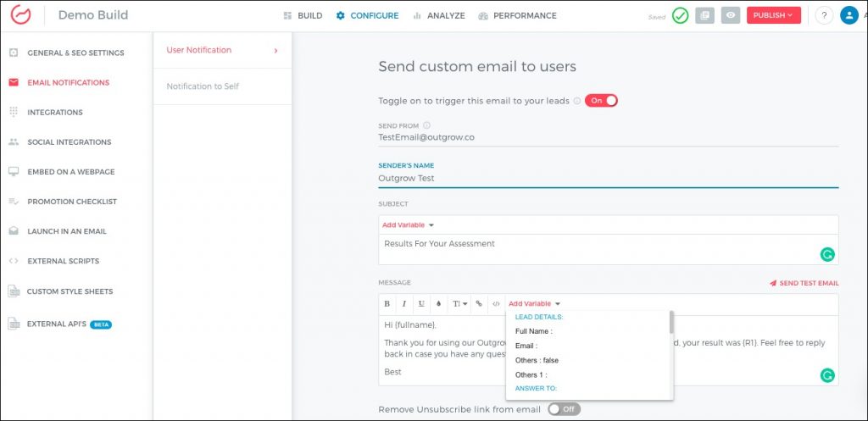Click the Outgrow logo icon
Viewport: 868px width, 421px height.
(x=20, y=15)
